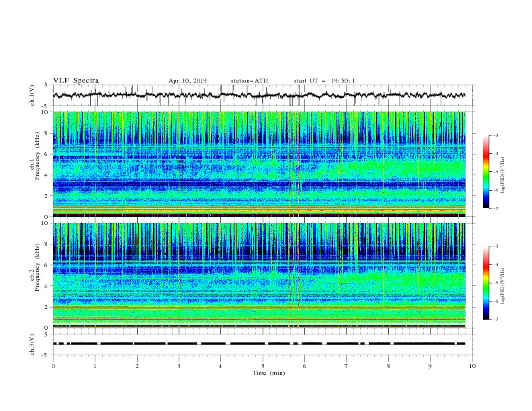Image resolution: width=532 pixels, height=411 pixels.
Task: Click the ch.1 PSD color scale bar
Action: tap(486, 172)
